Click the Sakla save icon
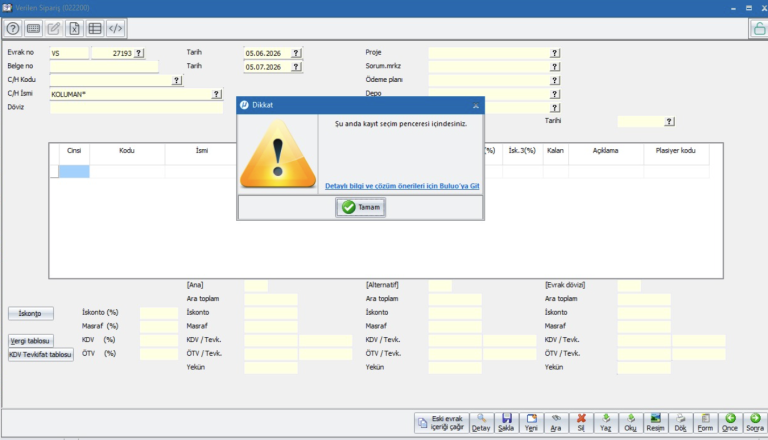 click(506, 423)
